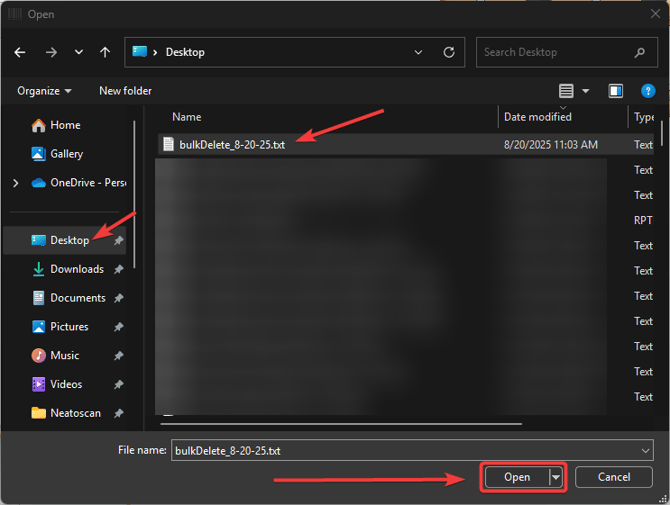
Task: Toggle the preview pane icon
Action: (616, 91)
